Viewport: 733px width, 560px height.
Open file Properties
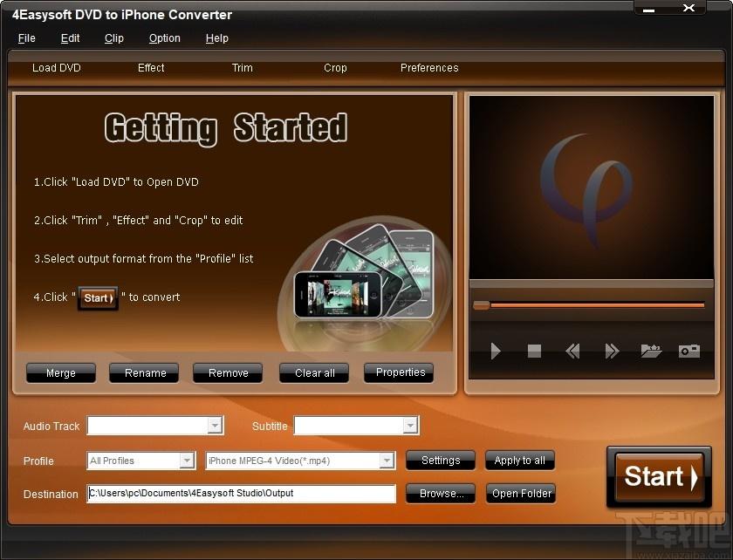(399, 372)
